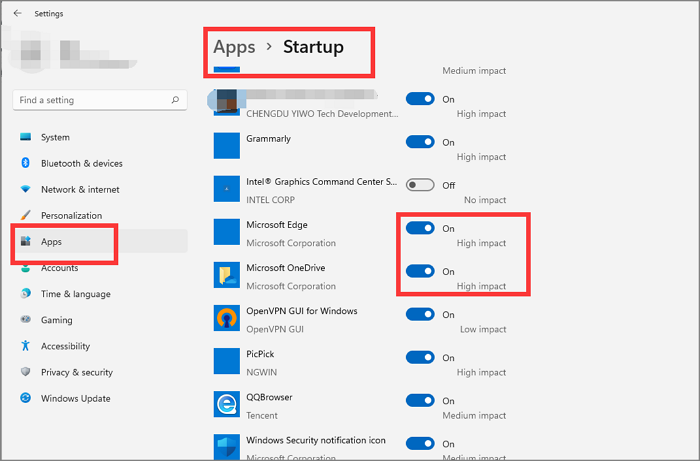Image resolution: width=700 pixels, height=461 pixels.
Task: Click the OpenVPN GUI app icon
Action: click(228, 318)
